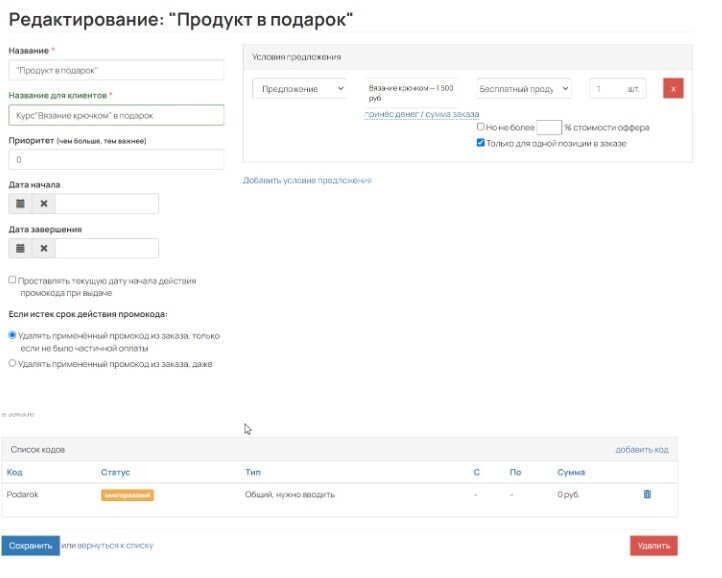This screenshot has height=578, width=722.
Task: Clear the Дата начала field
Action: [x=43, y=204]
